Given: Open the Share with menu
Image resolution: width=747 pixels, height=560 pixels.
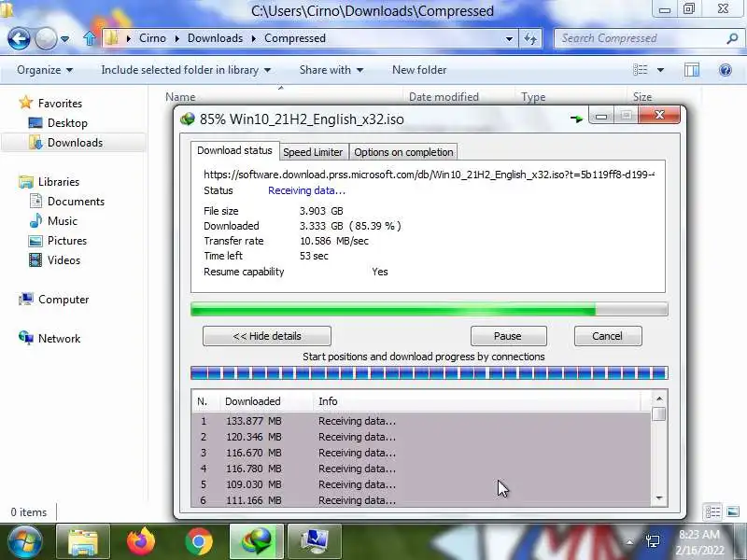Looking at the screenshot, I should coord(331,70).
